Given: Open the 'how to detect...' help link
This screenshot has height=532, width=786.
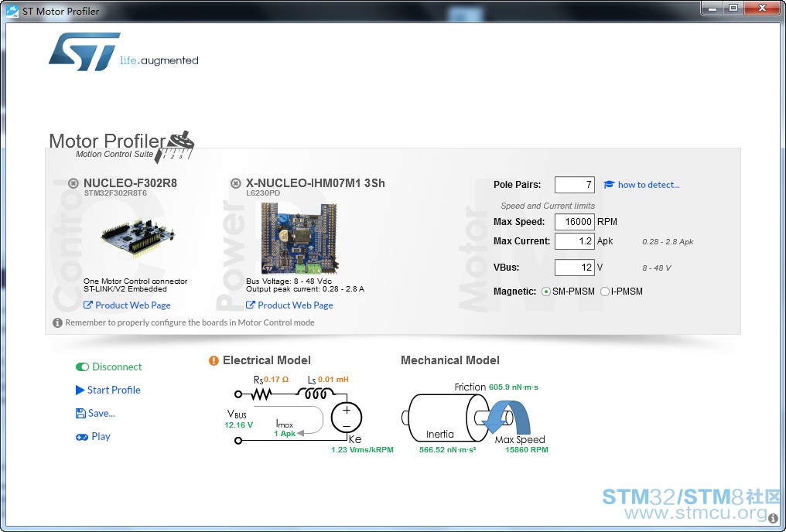Looking at the screenshot, I should point(648,185).
